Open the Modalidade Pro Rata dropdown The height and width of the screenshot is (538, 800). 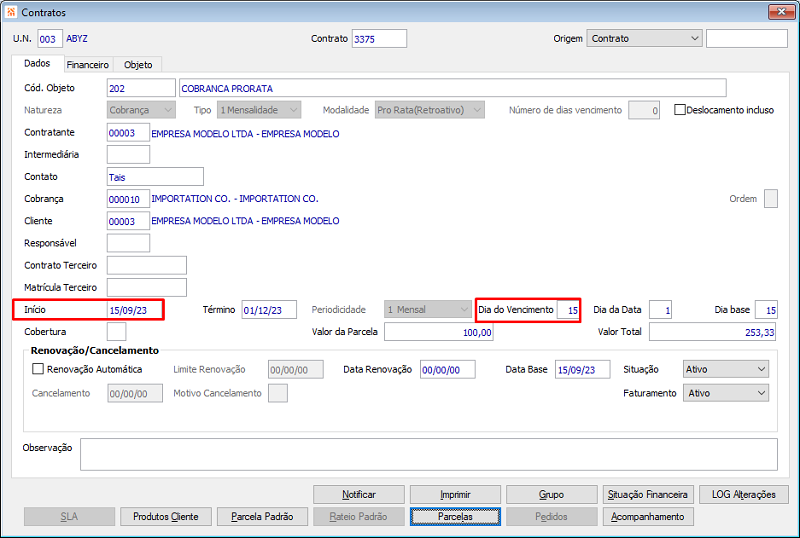pyautogui.click(x=430, y=110)
